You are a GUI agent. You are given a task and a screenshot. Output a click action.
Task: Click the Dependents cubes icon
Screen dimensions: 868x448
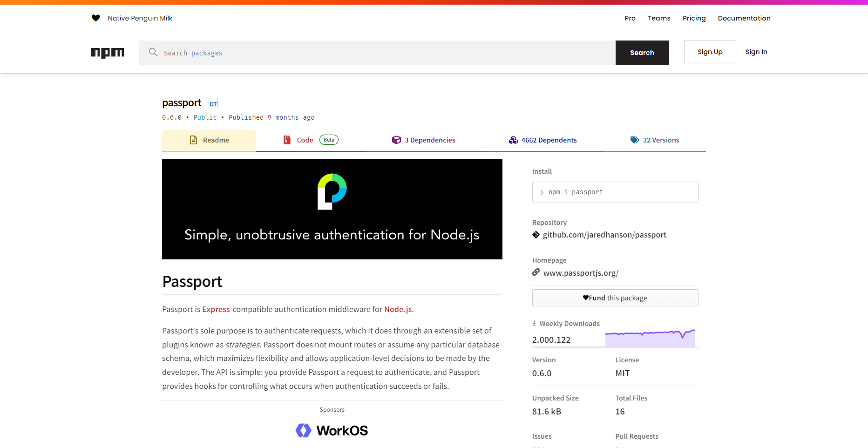(x=513, y=140)
